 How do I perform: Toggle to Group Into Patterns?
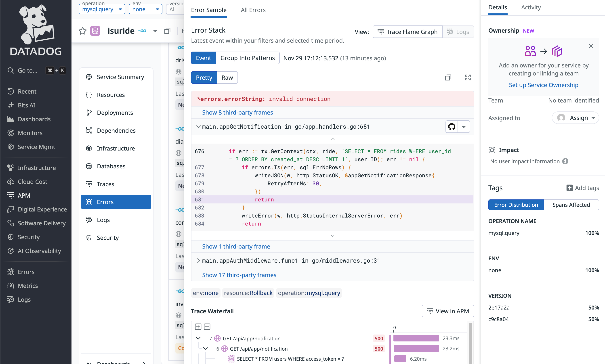247,58
